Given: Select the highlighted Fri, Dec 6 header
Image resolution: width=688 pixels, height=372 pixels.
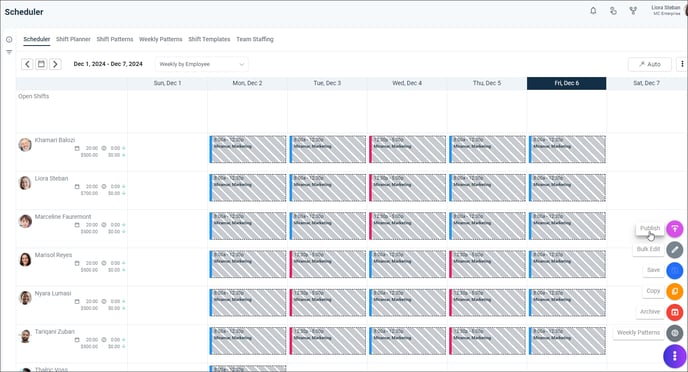Looking at the screenshot, I should point(566,83).
